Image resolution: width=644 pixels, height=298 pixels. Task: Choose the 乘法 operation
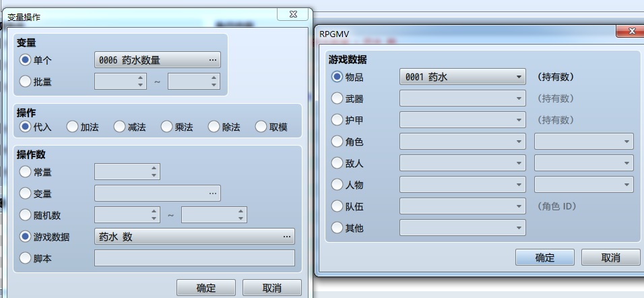point(167,127)
